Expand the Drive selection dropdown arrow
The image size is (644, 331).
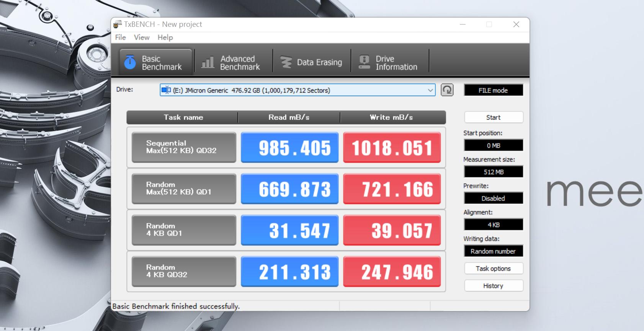pyautogui.click(x=430, y=90)
